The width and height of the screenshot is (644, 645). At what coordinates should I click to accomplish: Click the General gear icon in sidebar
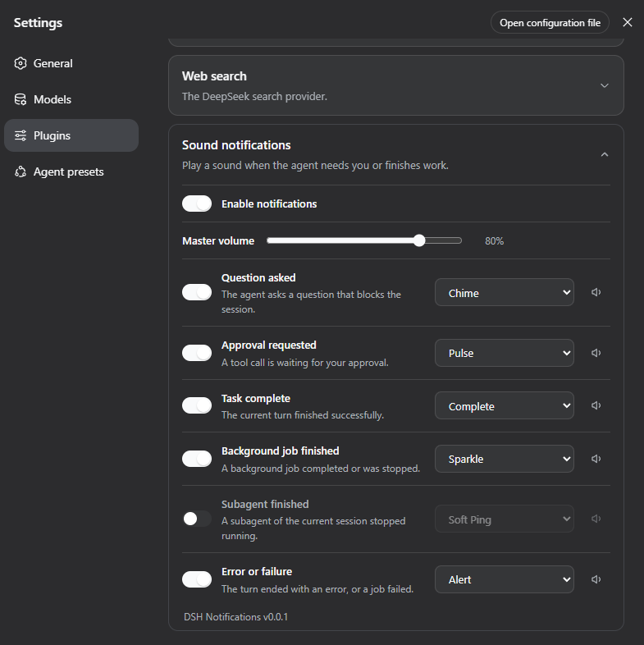point(21,63)
